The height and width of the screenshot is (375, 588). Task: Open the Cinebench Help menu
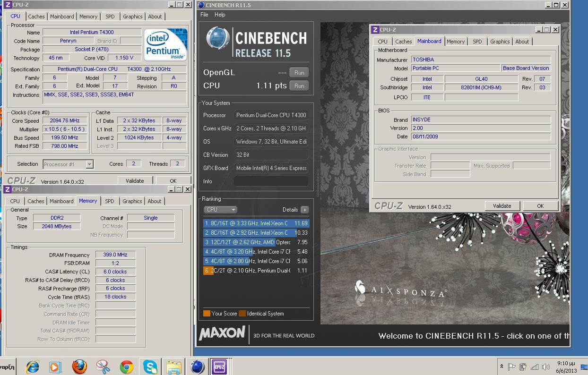(220, 15)
